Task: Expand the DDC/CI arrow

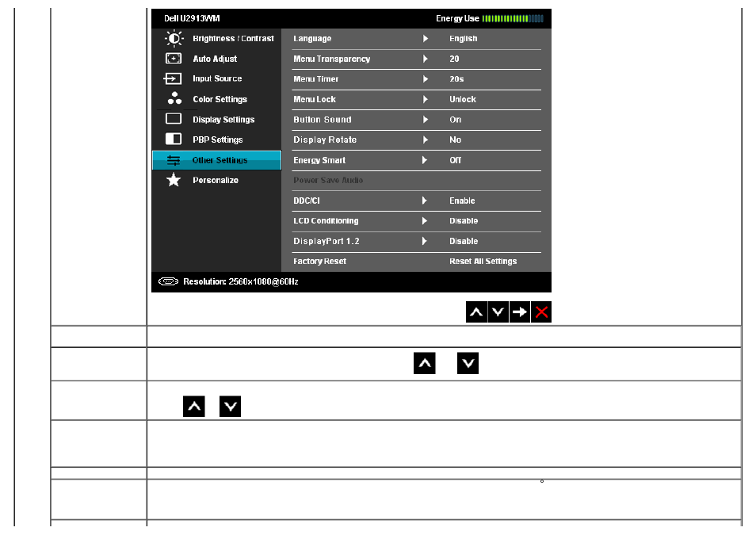Action: [x=425, y=201]
